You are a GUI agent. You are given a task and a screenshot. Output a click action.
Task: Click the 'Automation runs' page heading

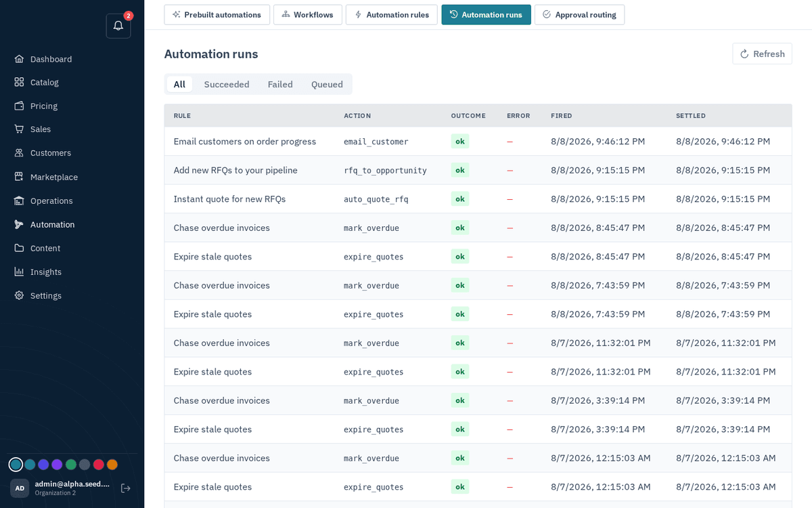[211, 54]
